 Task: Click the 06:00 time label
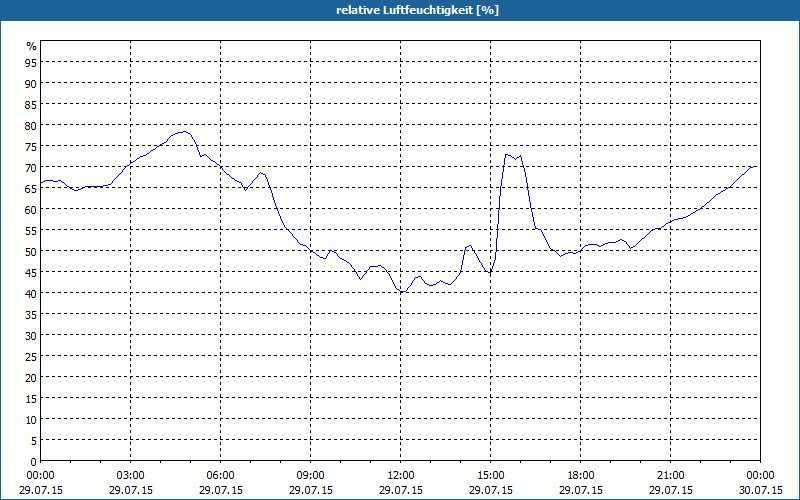click(221, 475)
